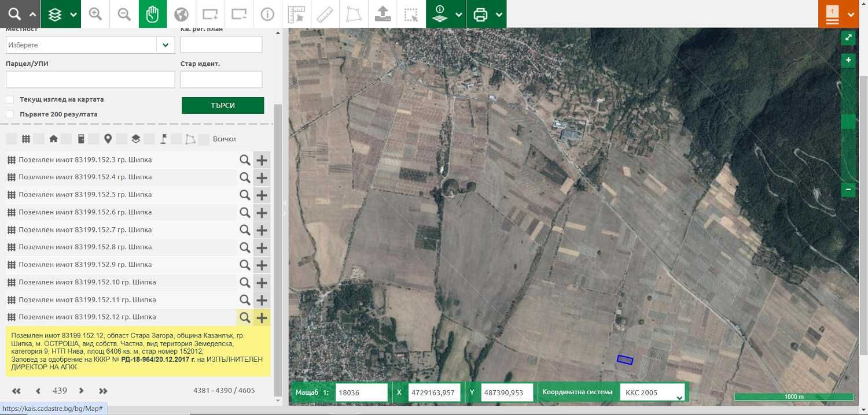868x415 pixels.
Task: Collapse search panel with chevron beside magnifier
Action: point(32,14)
